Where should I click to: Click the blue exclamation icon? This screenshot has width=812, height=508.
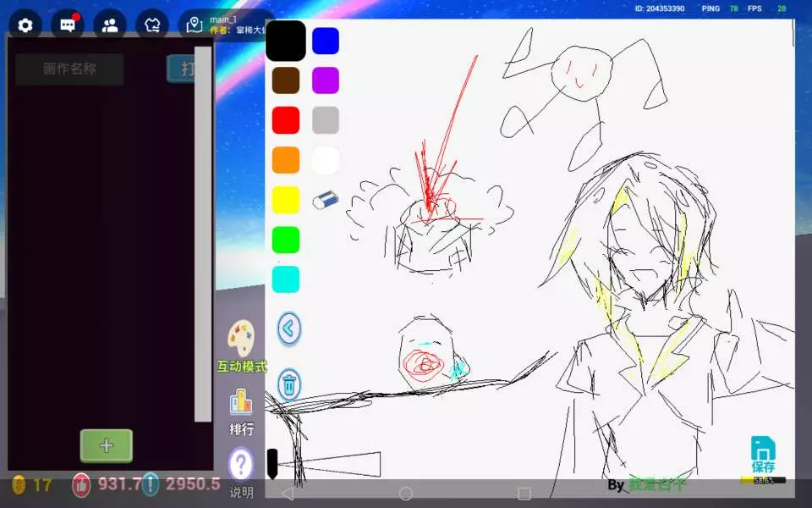pyautogui.click(x=151, y=484)
